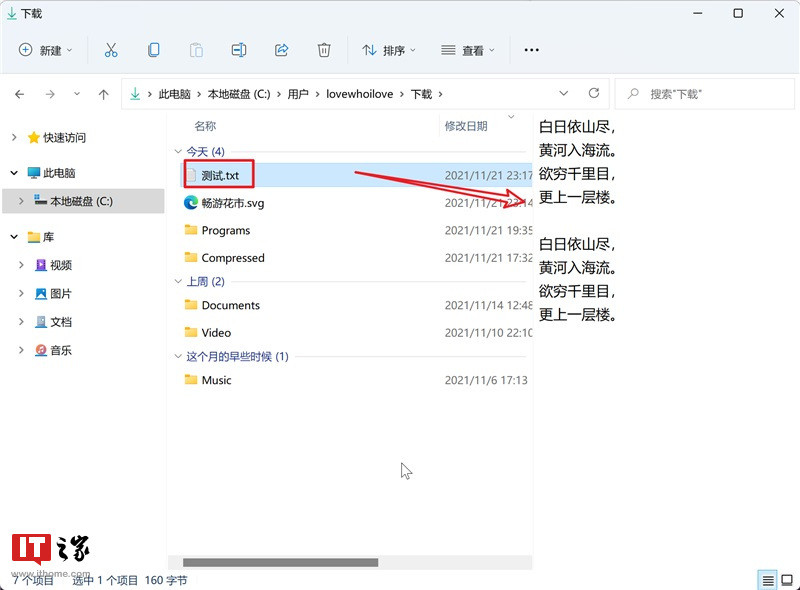Click the horizontal scrollbar thumb
The height and width of the screenshot is (590, 800).
coord(281,562)
